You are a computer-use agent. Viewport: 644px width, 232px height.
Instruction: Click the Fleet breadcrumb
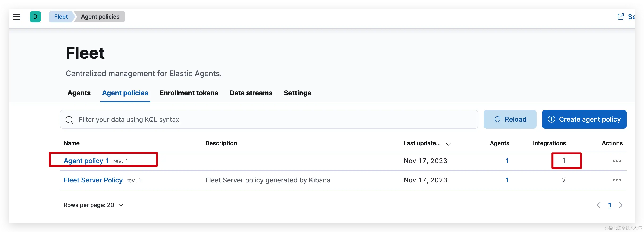(x=61, y=17)
